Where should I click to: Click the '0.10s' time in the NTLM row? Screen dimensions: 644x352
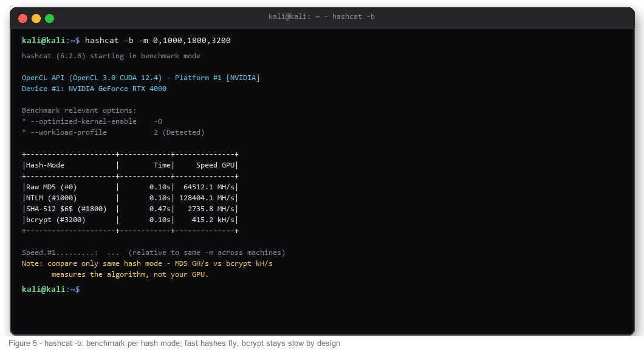click(x=160, y=198)
